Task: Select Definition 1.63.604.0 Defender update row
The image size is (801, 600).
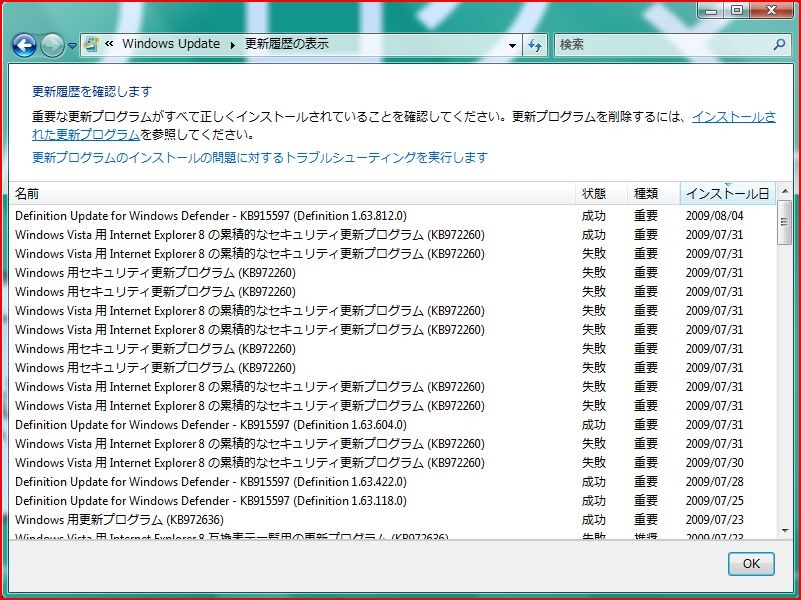Action: click(x=392, y=424)
